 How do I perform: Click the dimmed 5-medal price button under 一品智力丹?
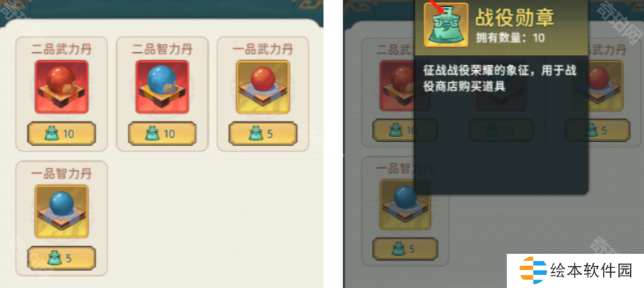point(405,249)
